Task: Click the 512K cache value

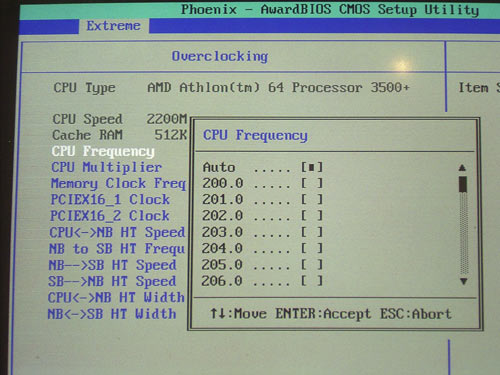Action: point(170,135)
